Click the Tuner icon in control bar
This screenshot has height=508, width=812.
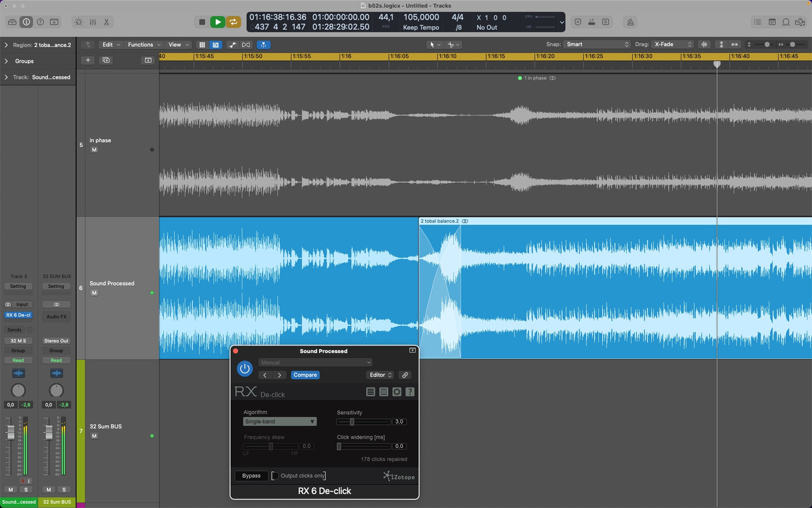pos(592,22)
